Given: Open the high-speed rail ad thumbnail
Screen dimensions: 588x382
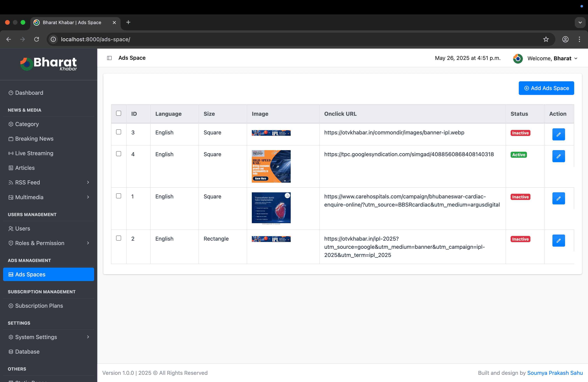Looking at the screenshot, I should (x=271, y=166).
